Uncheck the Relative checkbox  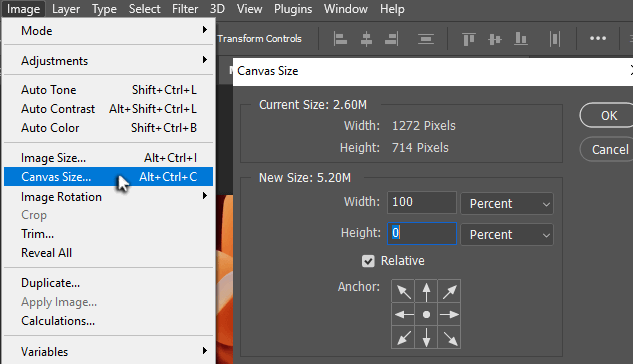[368, 261]
